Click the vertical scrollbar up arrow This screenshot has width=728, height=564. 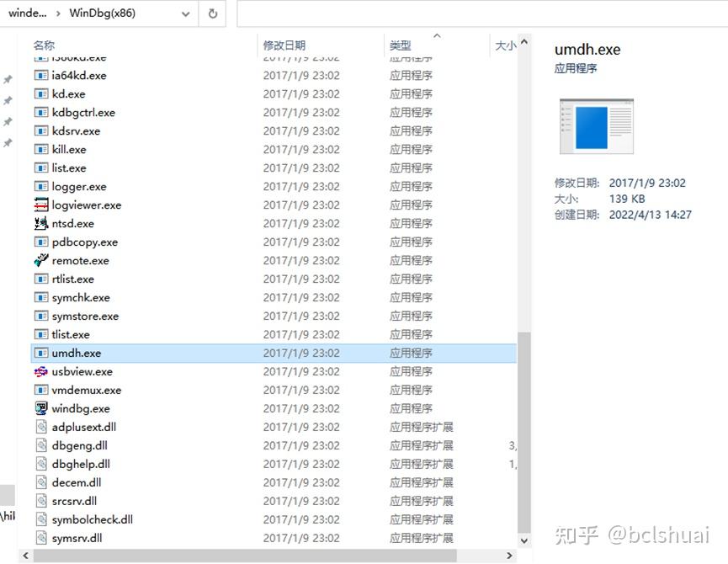(524, 42)
